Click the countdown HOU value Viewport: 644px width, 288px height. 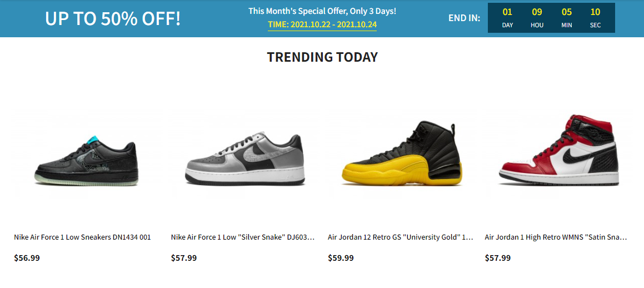[x=537, y=12]
